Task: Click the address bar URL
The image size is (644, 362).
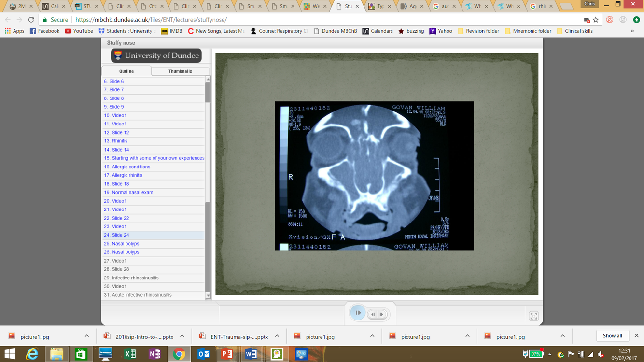Action: click(151, 20)
